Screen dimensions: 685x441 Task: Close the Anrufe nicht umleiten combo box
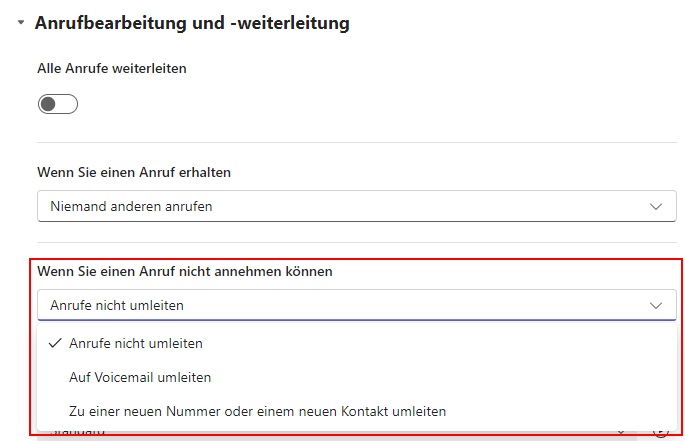point(357,305)
